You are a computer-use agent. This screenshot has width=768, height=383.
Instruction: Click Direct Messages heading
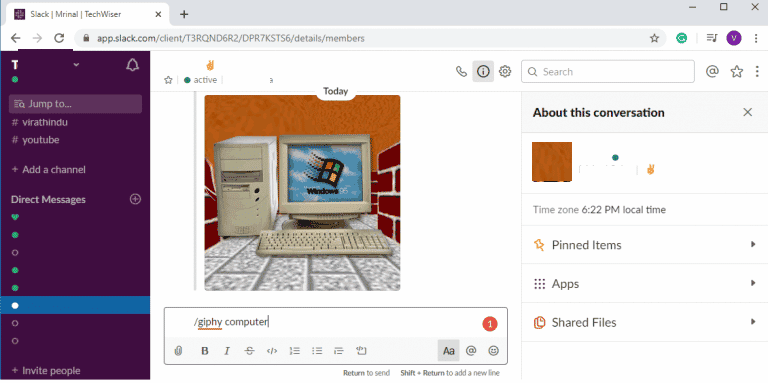[x=48, y=199]
